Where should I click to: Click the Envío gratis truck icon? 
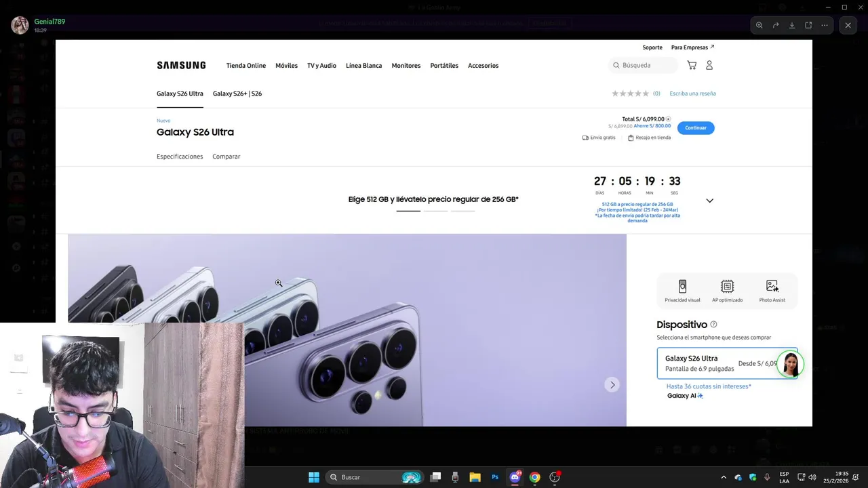585,138
